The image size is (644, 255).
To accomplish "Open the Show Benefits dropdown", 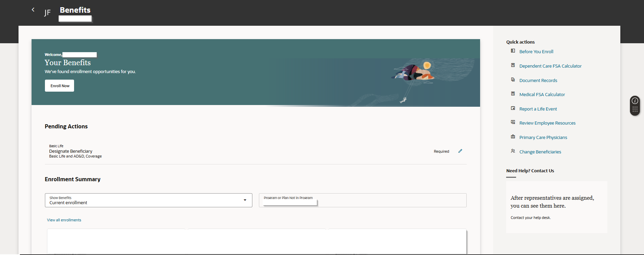I will tap(148, 200).
